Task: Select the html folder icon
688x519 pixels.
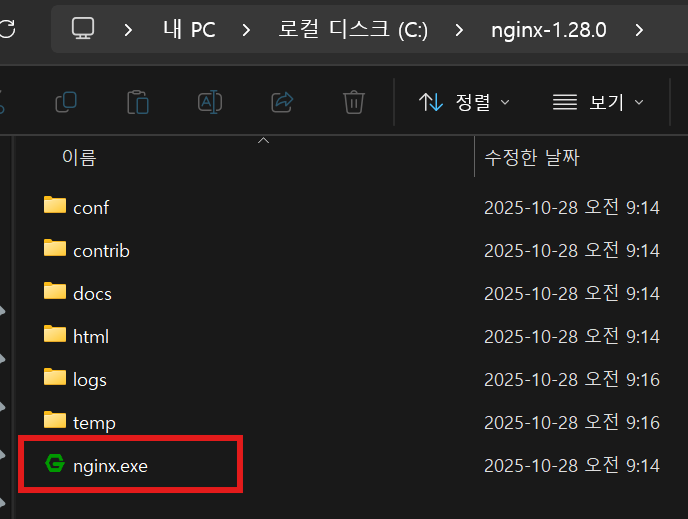Action: coord(55,334)
